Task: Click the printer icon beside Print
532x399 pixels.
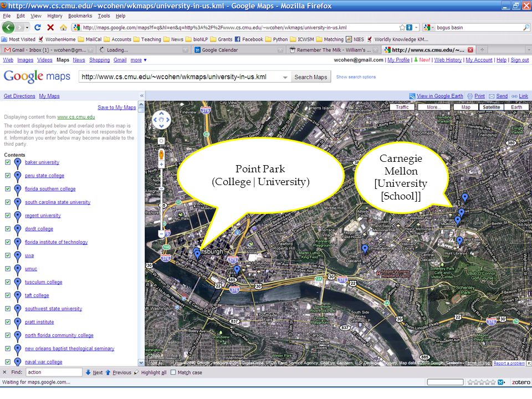Action: tap(470, 96)
